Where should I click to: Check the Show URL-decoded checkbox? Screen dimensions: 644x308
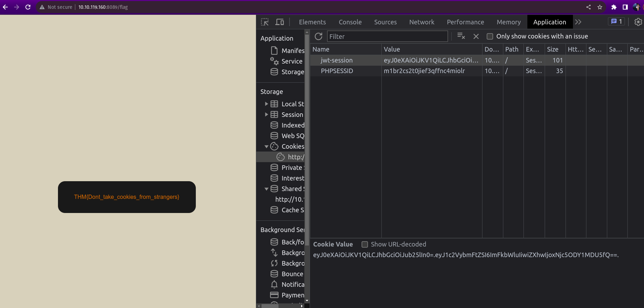(x=365, y=244)
